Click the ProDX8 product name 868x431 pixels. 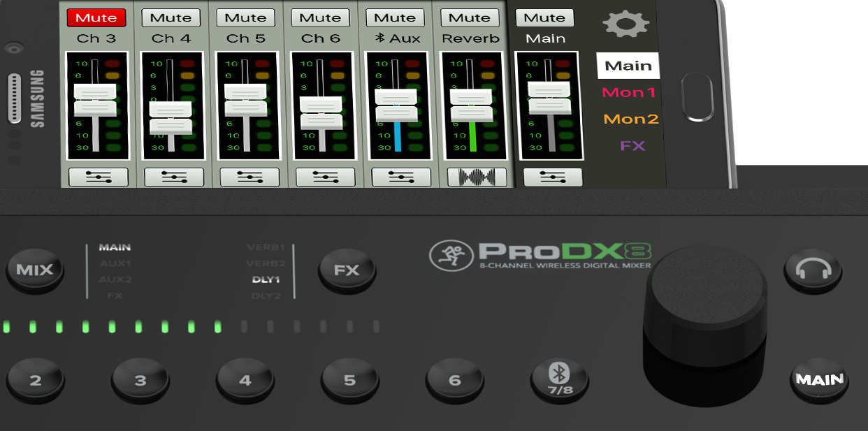[x=565, y=251]
